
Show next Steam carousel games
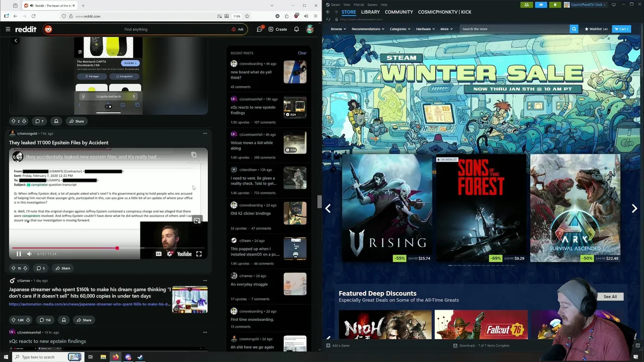(634, 208)
